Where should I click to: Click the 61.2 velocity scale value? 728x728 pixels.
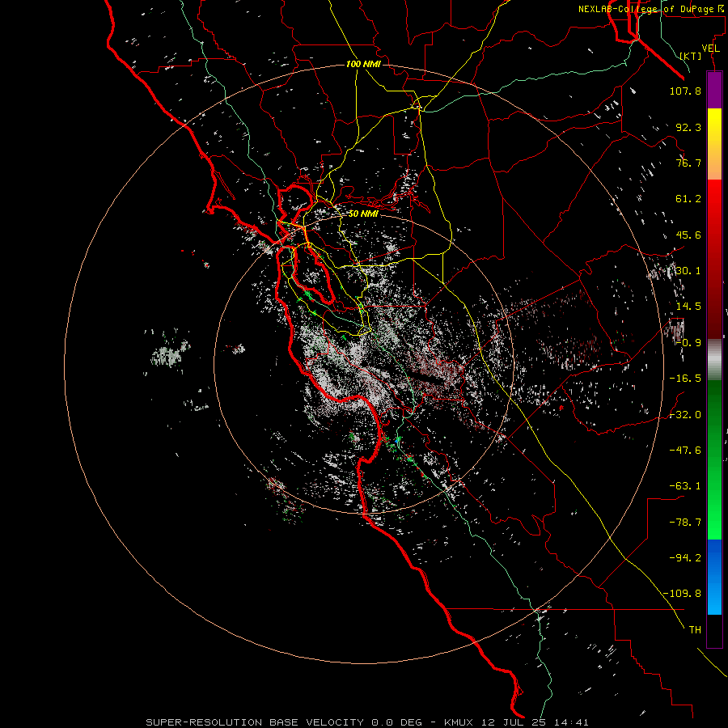click(688, 199)
